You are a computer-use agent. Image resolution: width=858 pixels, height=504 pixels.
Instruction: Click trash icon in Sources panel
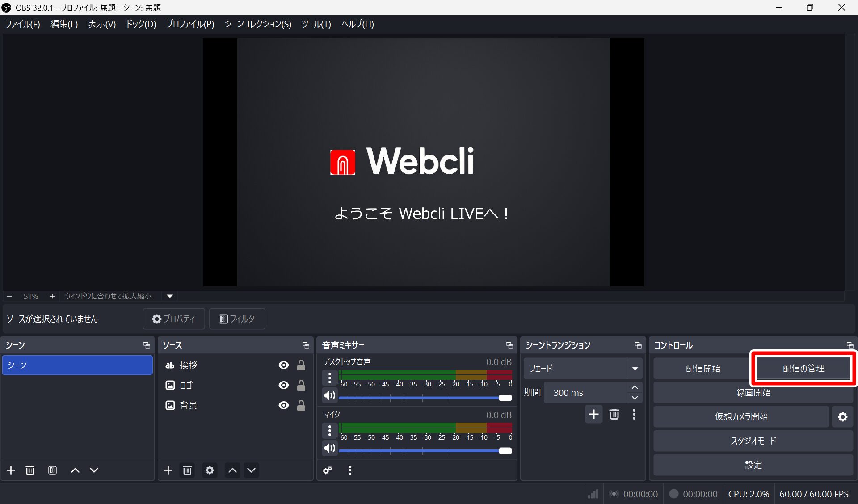[x=187, y=470]
